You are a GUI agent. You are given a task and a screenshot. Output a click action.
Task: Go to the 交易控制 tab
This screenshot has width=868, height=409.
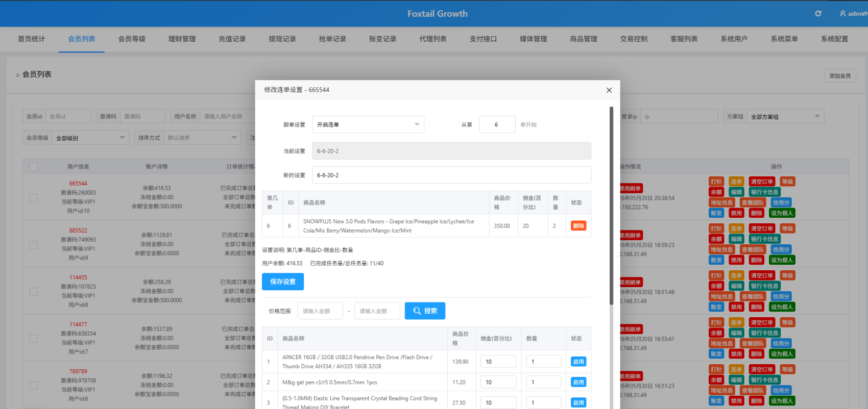[634, 39]
